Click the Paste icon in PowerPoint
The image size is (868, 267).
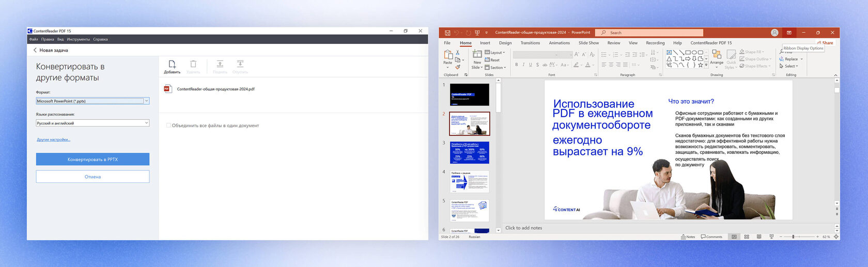(x=448, y=55)
